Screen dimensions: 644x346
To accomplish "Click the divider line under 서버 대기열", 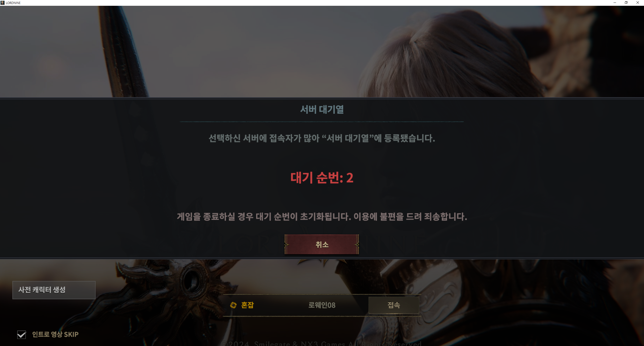I will [322, 122].
